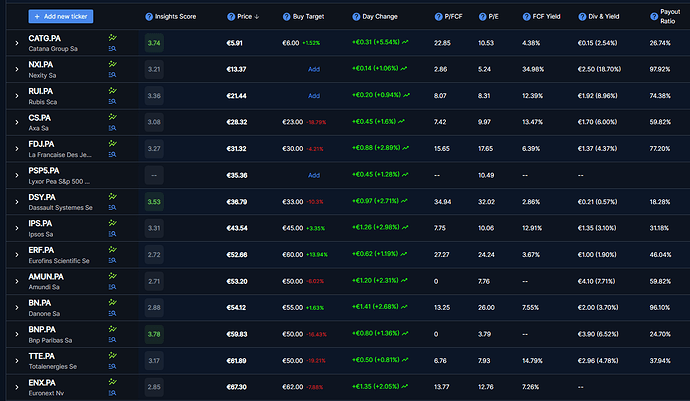The height and width of the screenshot is (401, 690).
Task: Open the help icon beside Payout Ratio
Action: (654, 17)
